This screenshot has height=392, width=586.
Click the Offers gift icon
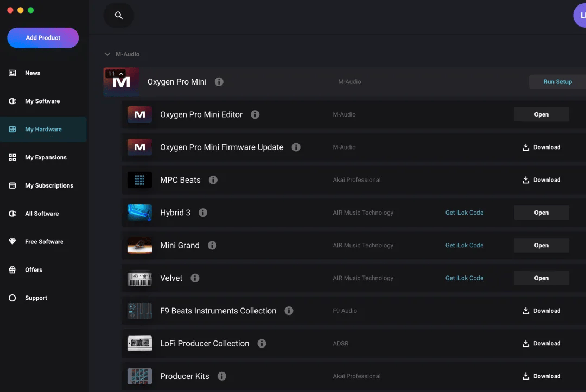12,269
